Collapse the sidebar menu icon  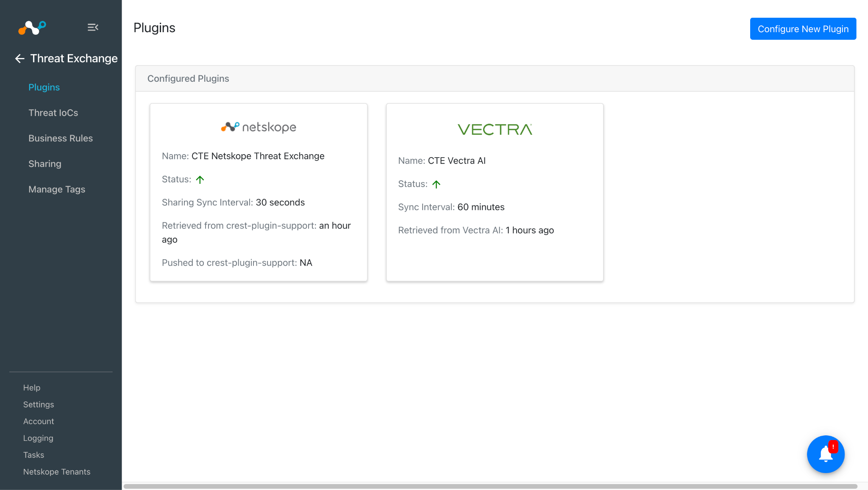pos(93,28)
